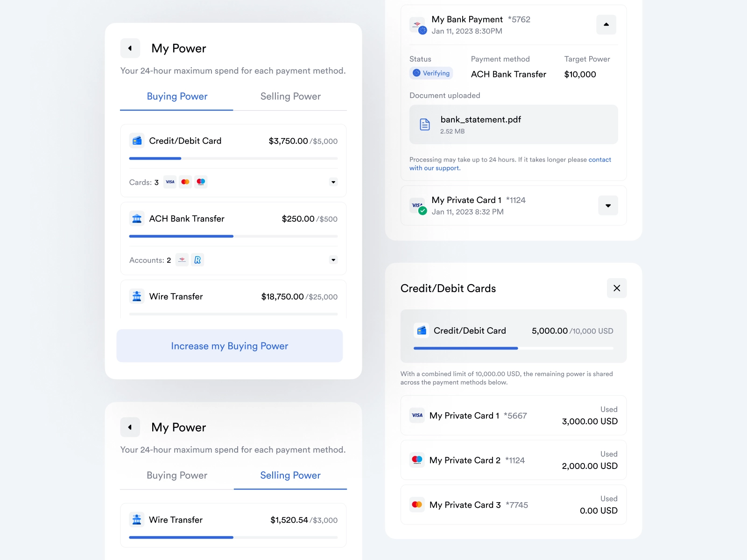Click the card icon in Credit/Debit Cards header tile
Viewport: 747px width, 560px height.
(422, 330)
